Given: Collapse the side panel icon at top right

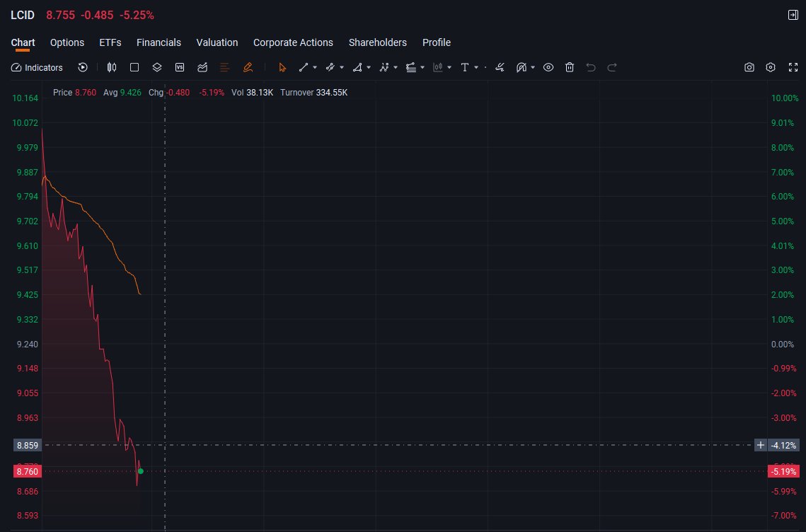Looking at the screenshot, I should 793,15.
